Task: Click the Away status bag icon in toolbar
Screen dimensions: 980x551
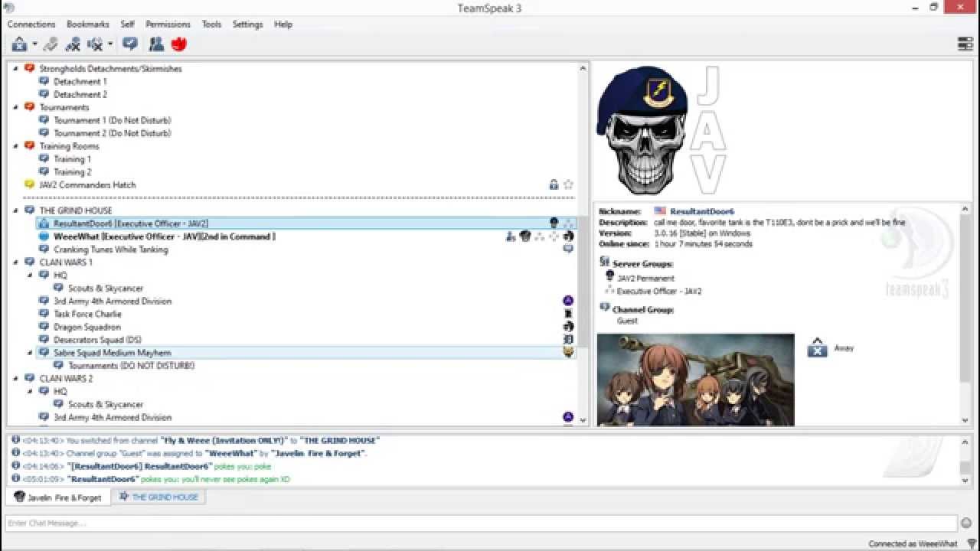Action: pos(19,44)
